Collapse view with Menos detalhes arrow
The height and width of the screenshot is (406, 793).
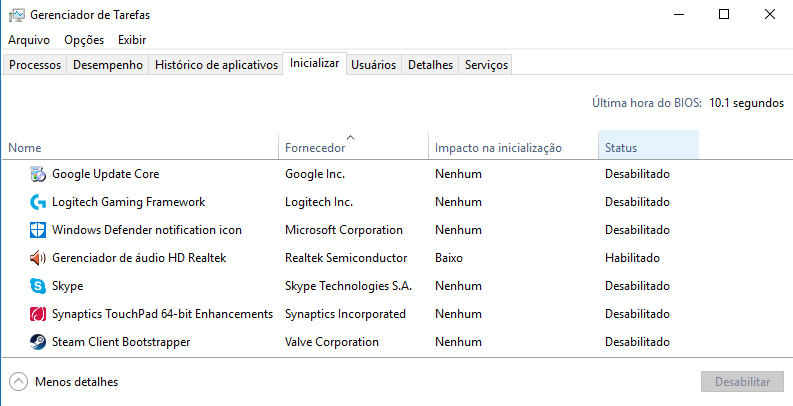pos(18,381)
